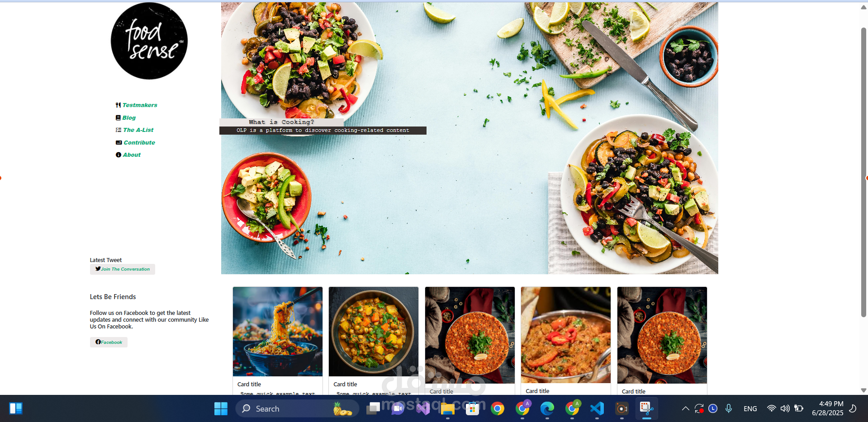Viewport: 868px width, 422px height.
Task: Open the chickpea stew card image
Action: click(x=374, y=332)
